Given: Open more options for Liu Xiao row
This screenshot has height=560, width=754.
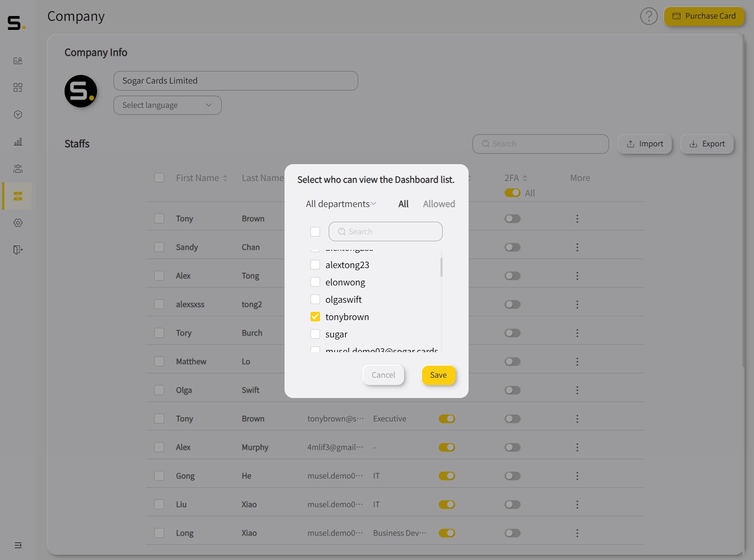Looking at the screenshot, I should click(577, 505).
